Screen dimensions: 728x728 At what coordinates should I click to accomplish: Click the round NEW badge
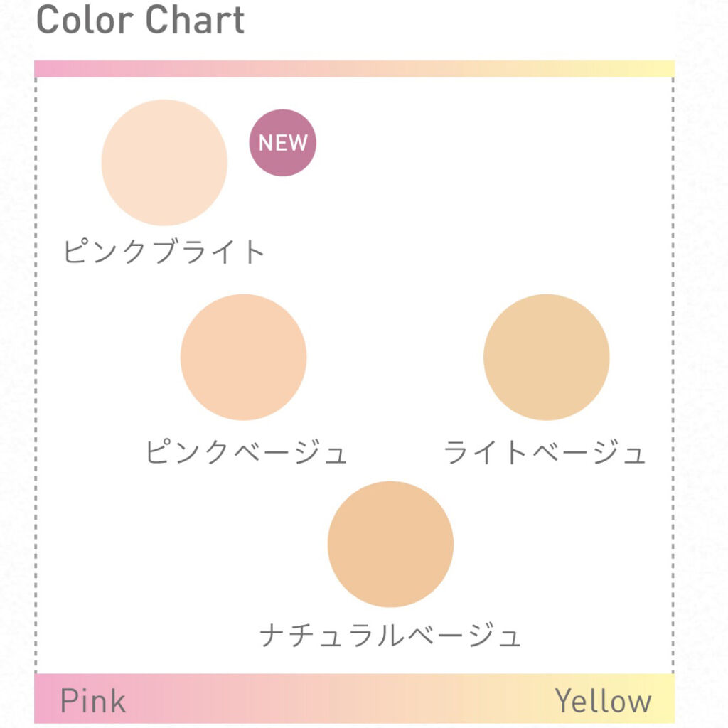coord(282,143)
